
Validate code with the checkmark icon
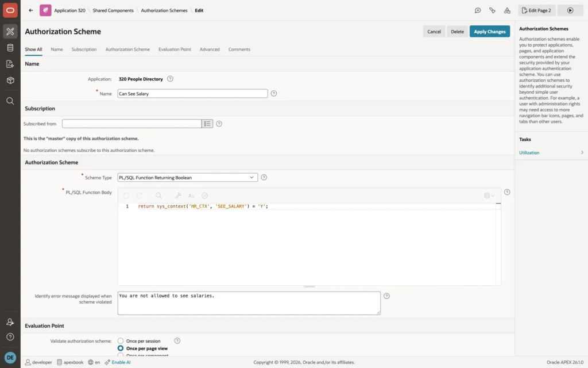[x=205, y=195]
